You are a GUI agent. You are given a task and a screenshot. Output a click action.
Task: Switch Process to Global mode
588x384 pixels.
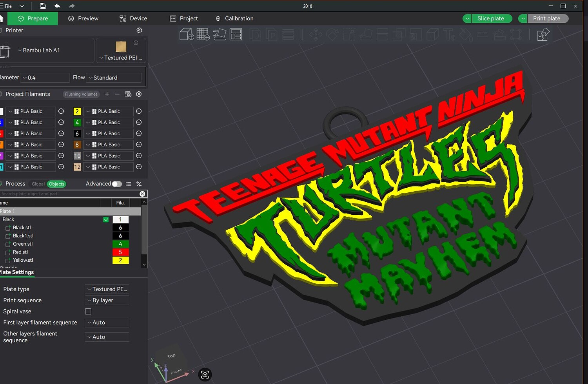(38, 184)
